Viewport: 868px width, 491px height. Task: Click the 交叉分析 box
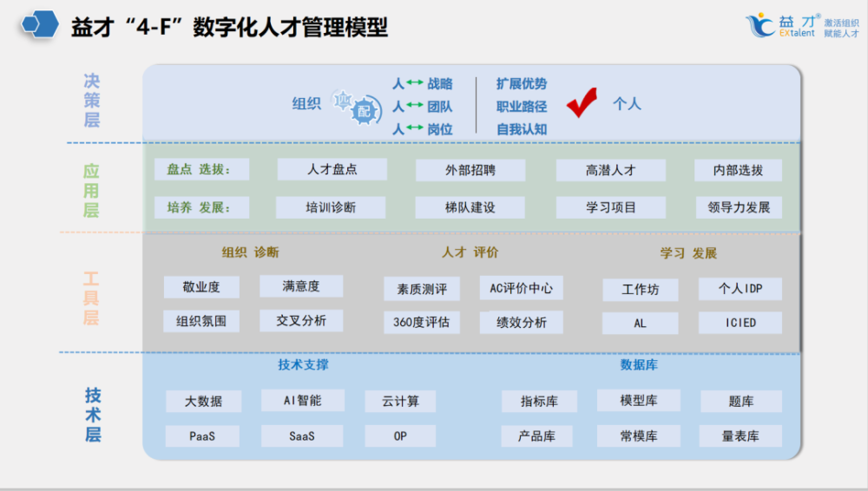301,320
